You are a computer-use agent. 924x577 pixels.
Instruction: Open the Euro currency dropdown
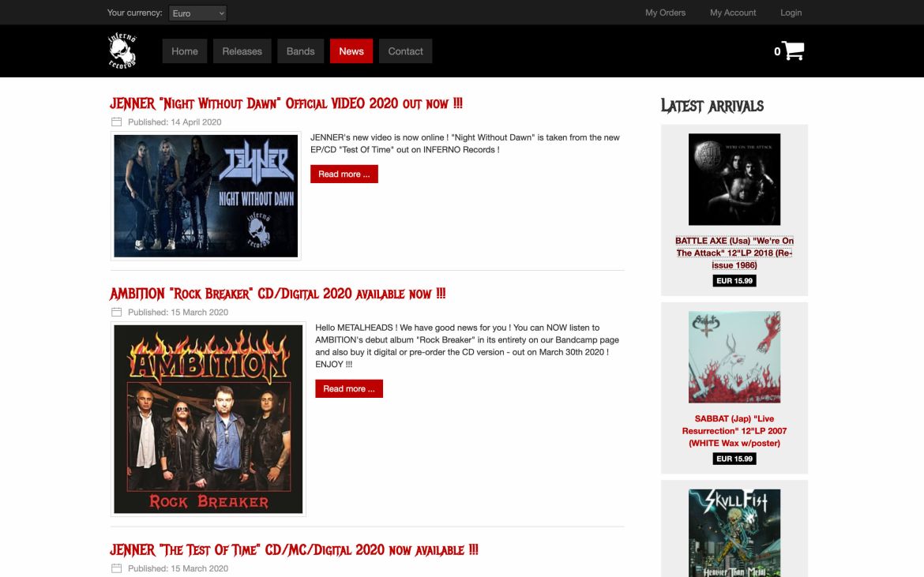coord(197,13)
